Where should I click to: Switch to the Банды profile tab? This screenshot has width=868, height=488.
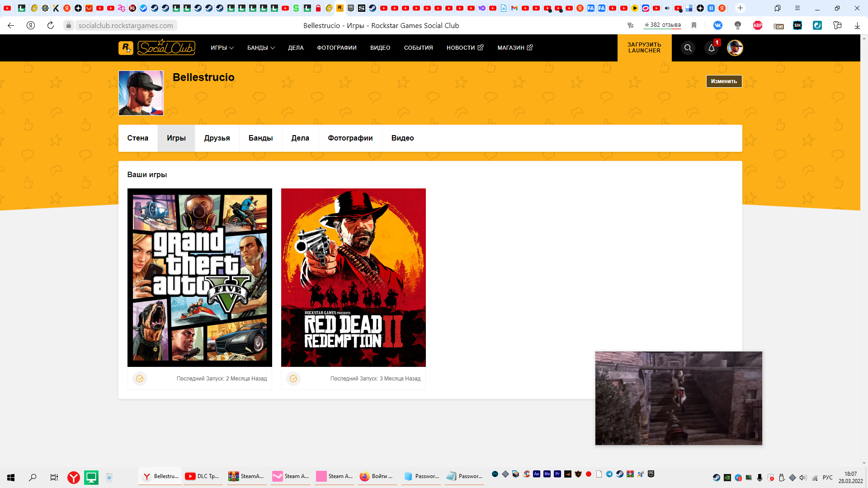click(x=261, y=138)
